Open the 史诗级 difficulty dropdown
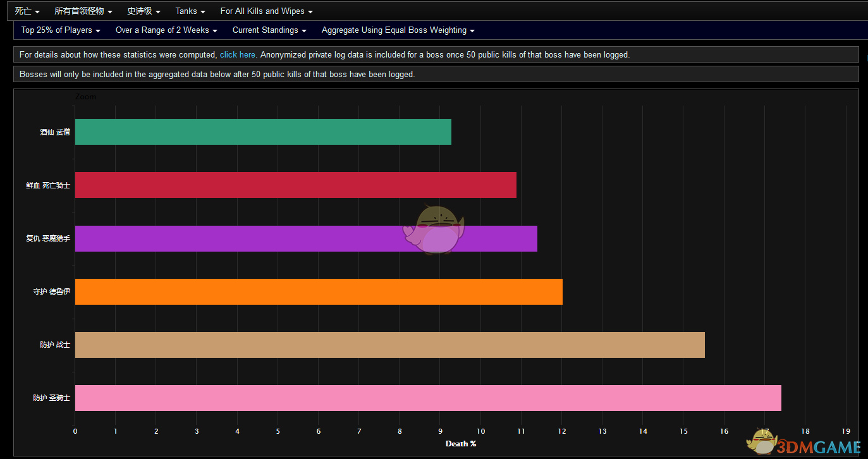Image resolution: width=868 pixels, height=459 pixels. [144, 11]
